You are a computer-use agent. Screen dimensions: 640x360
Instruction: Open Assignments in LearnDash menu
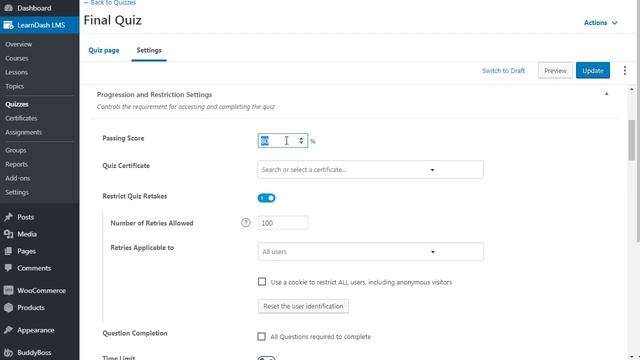[24, 132]
